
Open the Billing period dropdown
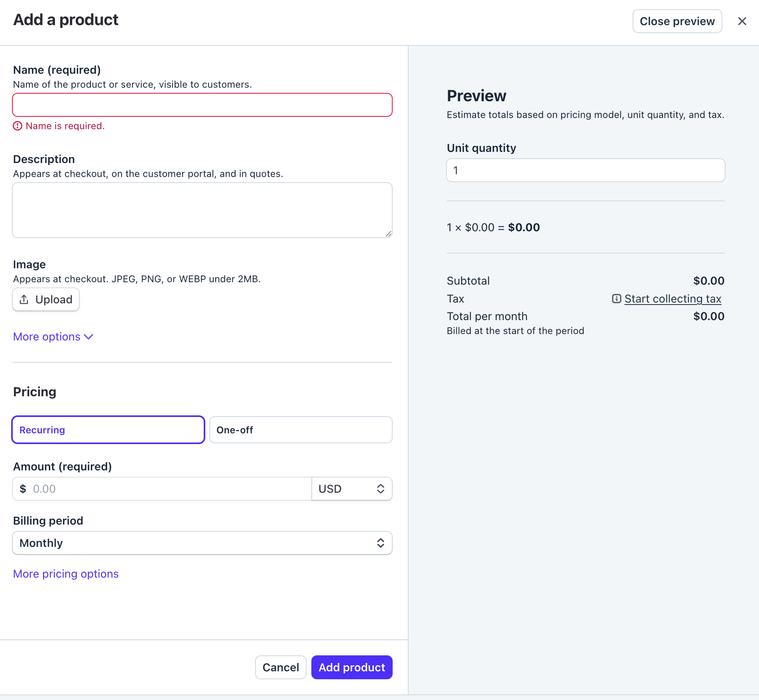[x=202, y=543]
